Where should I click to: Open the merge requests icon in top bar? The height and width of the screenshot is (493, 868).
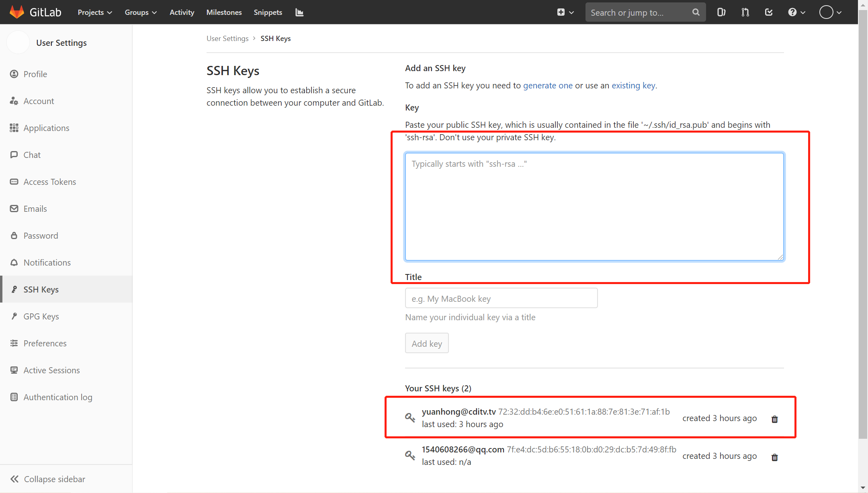(x=745, y=12)
